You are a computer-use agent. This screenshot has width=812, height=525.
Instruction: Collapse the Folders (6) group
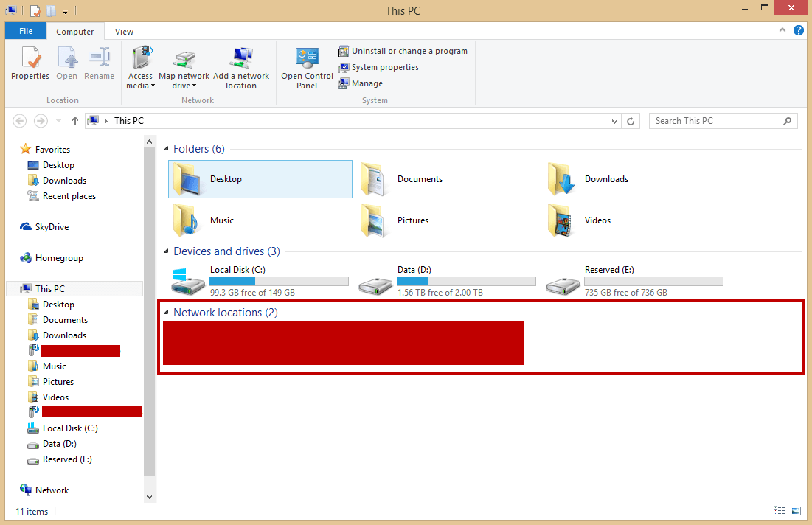pyautogui.click(x=166, y=149)
